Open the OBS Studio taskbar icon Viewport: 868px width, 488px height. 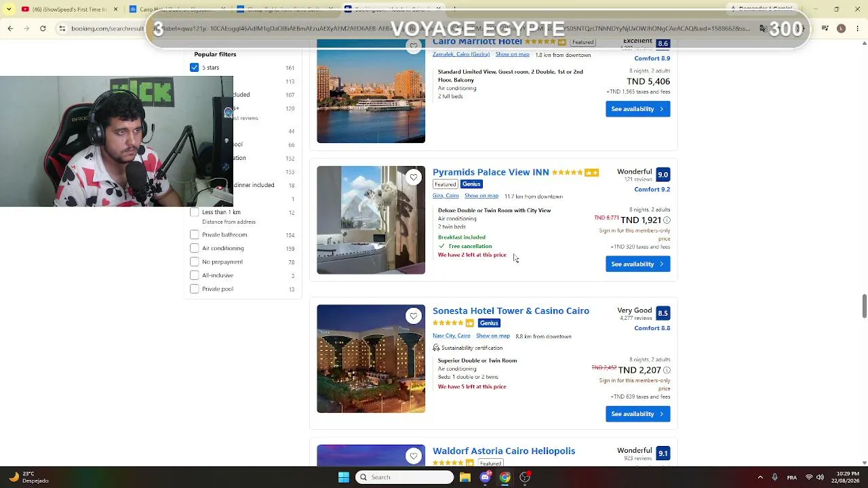pyautogui.click(x=525, y=477)
